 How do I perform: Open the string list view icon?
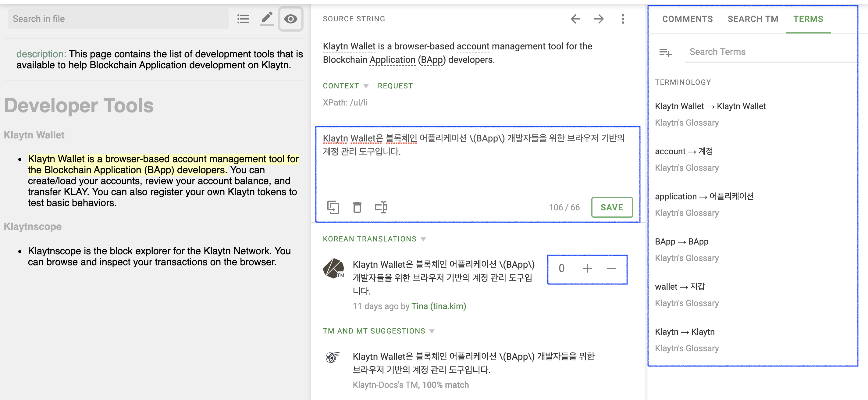[243, 19]
